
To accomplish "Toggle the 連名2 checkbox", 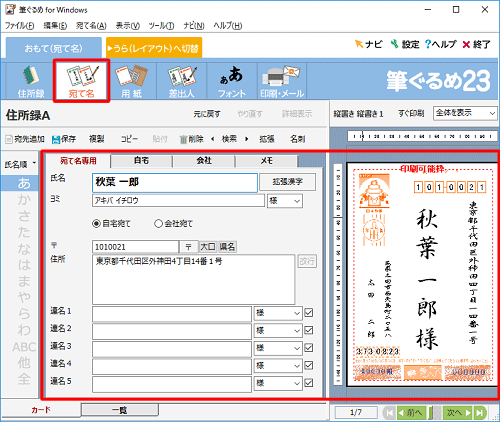I will [x=309, y=330].
